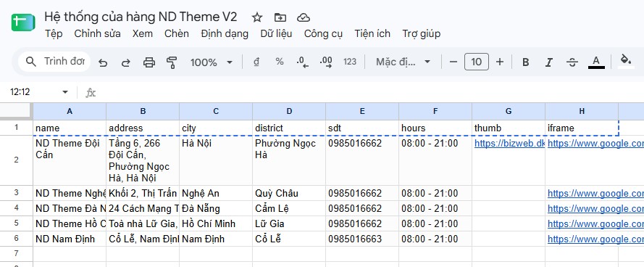This screenshot has height=267, width=644.
Task: Open the text color picker
Action: point(596,62)
